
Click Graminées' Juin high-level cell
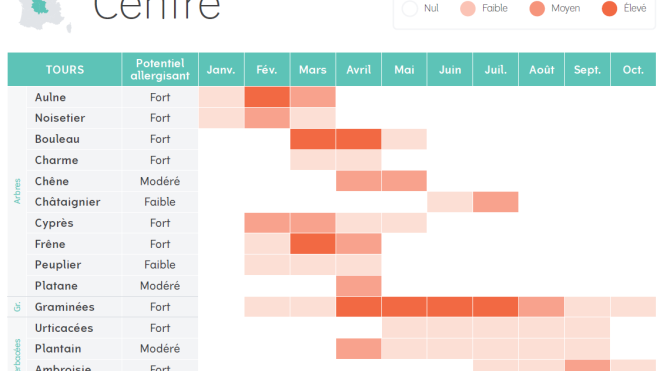450,307
